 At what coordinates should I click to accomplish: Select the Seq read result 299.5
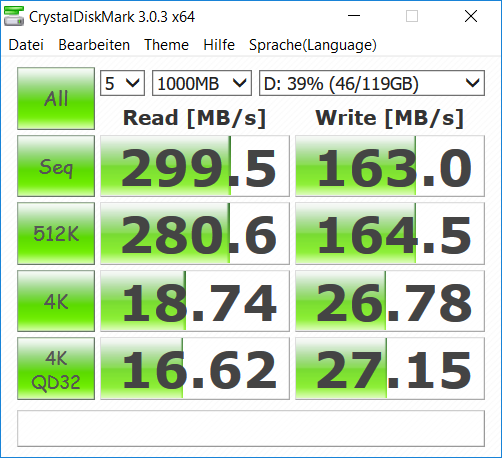195,166
